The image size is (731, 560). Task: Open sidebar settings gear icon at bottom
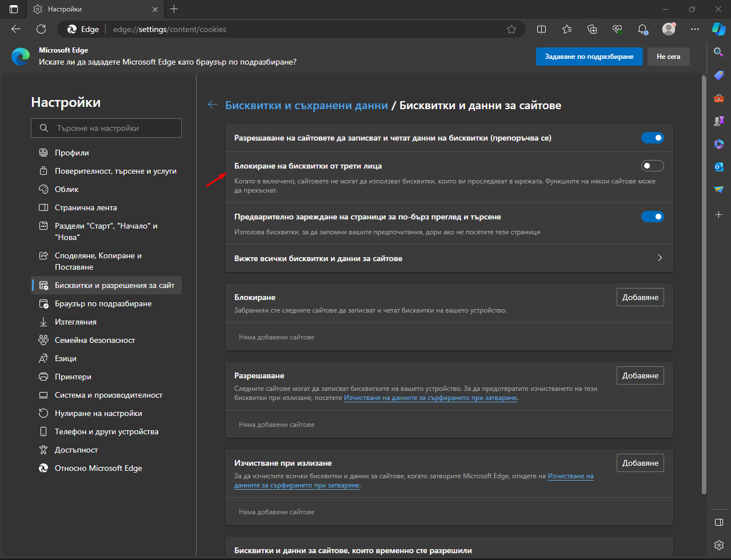tap(719, 545)
